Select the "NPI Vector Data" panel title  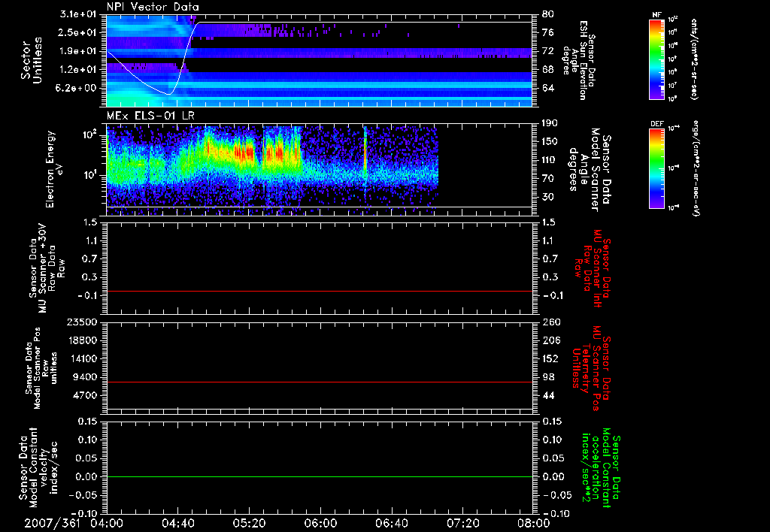[x=153, y=7]
